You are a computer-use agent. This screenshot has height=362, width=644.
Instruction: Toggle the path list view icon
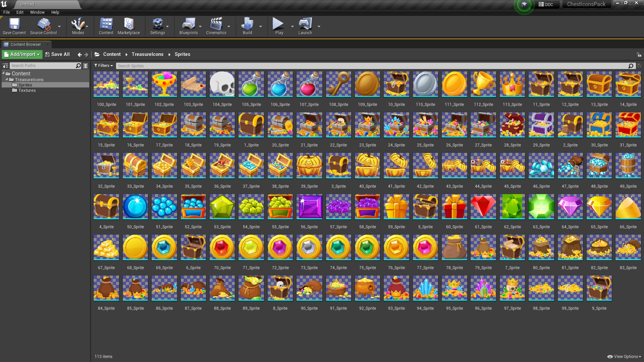click(86, 65)
